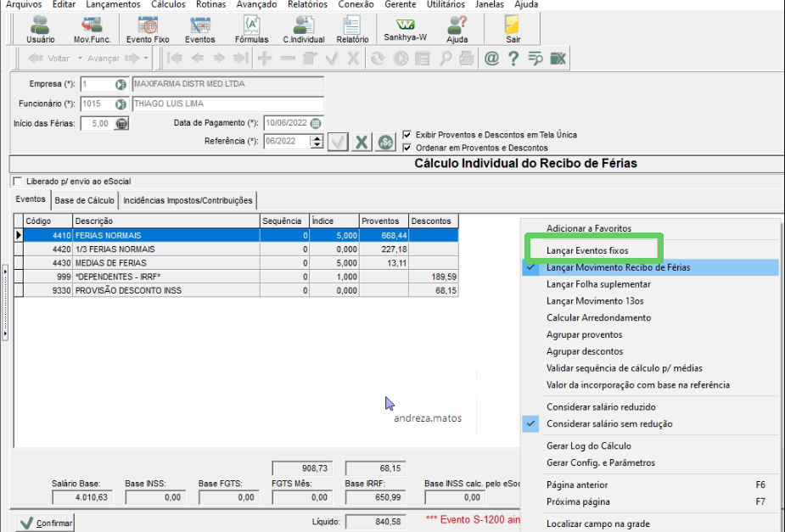
Task: Select the MEDIAS DE FERIAS grid row
Action: [236, 263]
